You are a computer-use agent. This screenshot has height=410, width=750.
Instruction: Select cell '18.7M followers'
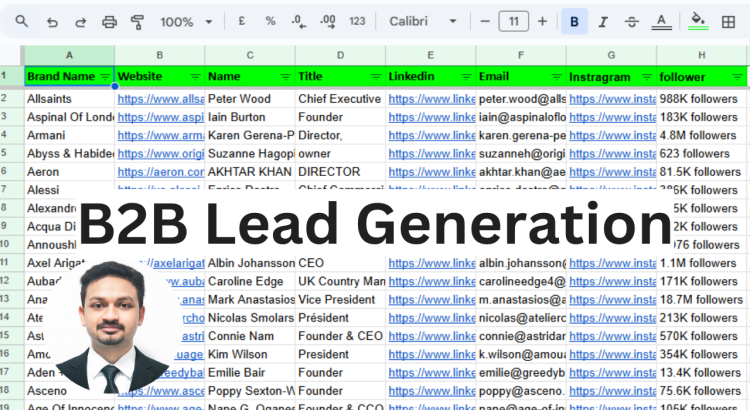pyautogui.click(x=701, y=299)
